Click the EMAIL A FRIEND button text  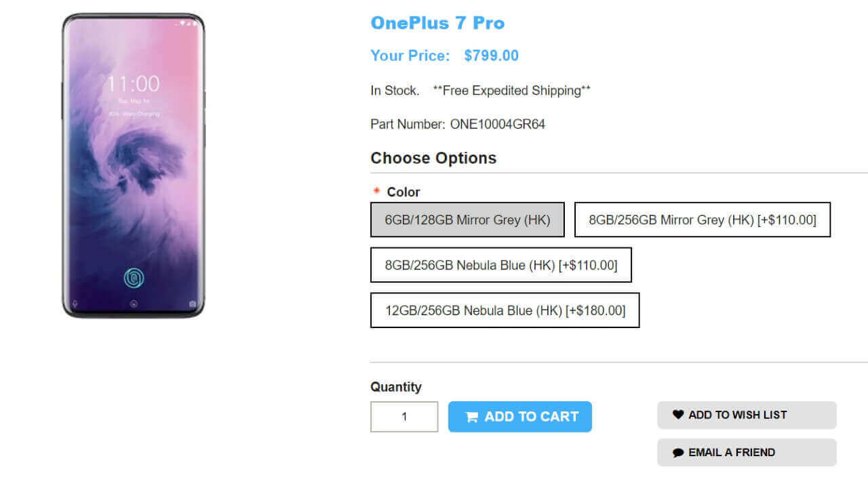click(731, 453)
